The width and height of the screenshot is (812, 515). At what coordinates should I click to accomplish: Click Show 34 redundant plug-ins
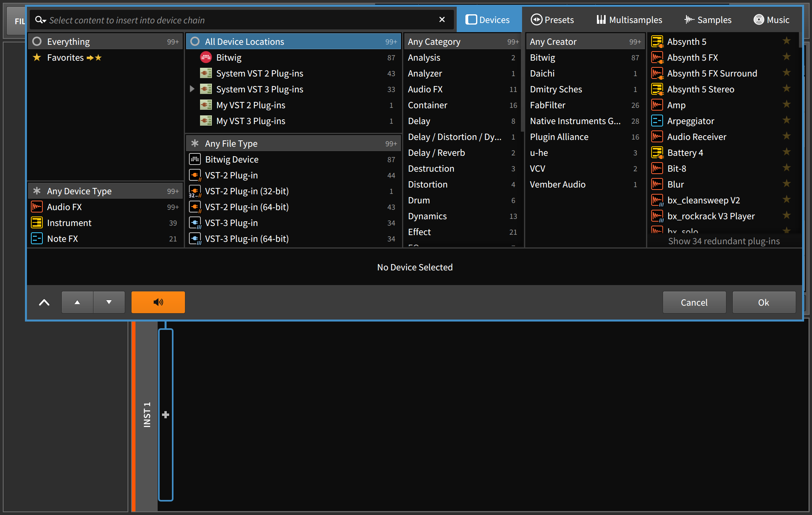724,241
